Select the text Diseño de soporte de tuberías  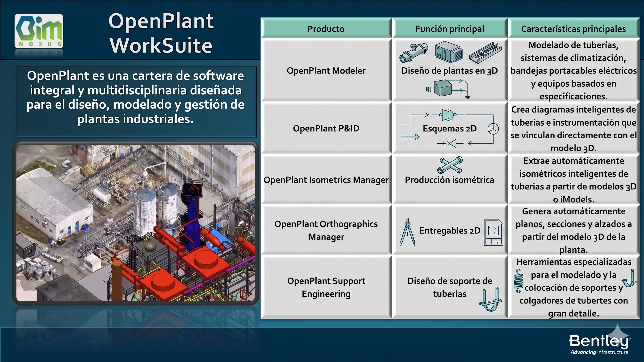click(x=450, y=287)
